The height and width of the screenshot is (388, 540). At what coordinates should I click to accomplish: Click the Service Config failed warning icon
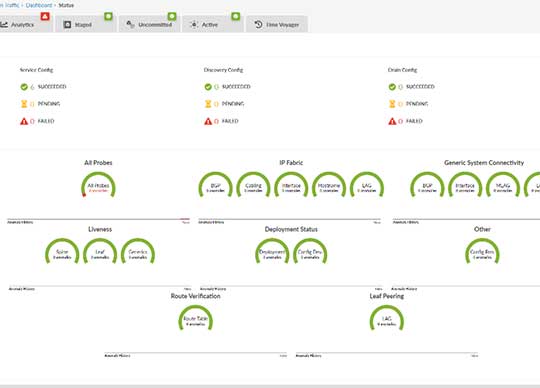[24, 121]
